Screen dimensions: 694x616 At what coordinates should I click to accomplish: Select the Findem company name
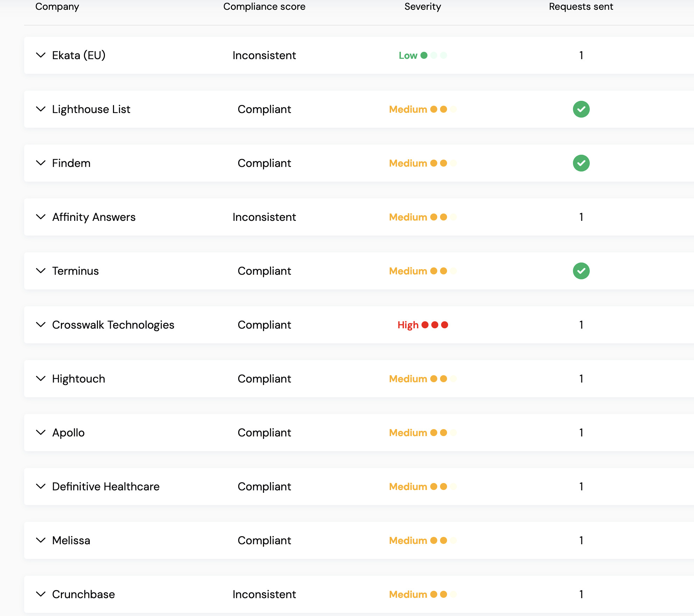point(71,163)
